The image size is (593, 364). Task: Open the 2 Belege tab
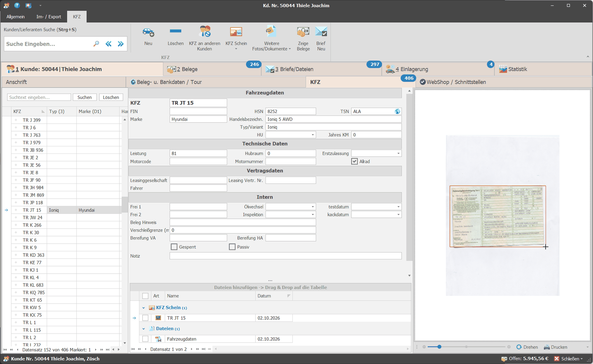pos(213,69)
